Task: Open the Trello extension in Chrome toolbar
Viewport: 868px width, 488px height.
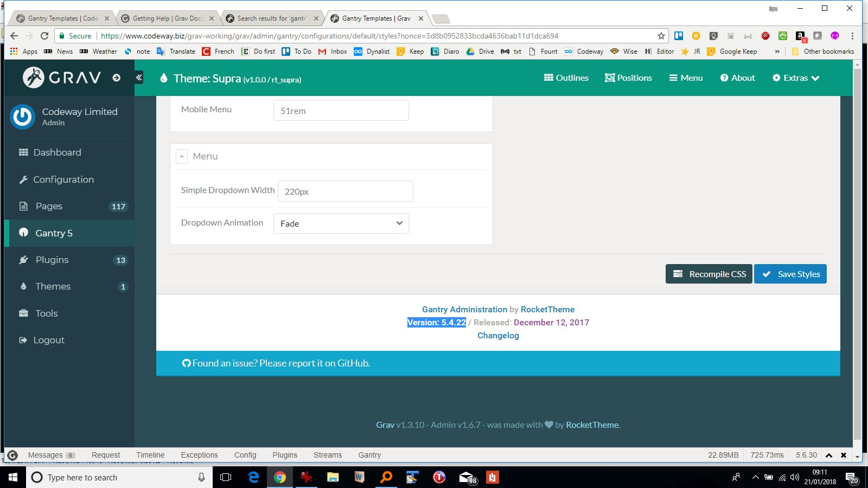Action: click(x=679, y=36)
